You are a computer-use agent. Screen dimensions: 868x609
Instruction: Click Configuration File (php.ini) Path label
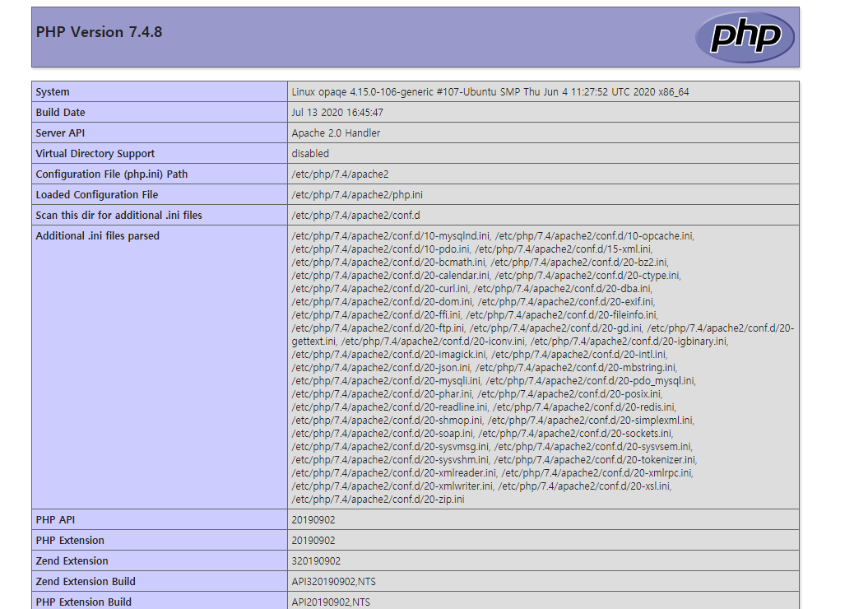pos(112,174)
